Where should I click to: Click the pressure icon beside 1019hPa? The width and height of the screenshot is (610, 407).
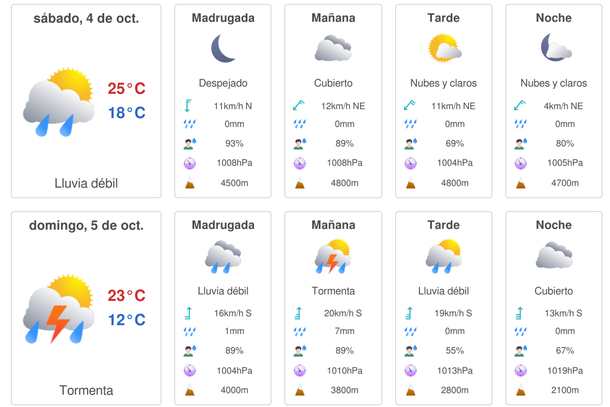520,370
